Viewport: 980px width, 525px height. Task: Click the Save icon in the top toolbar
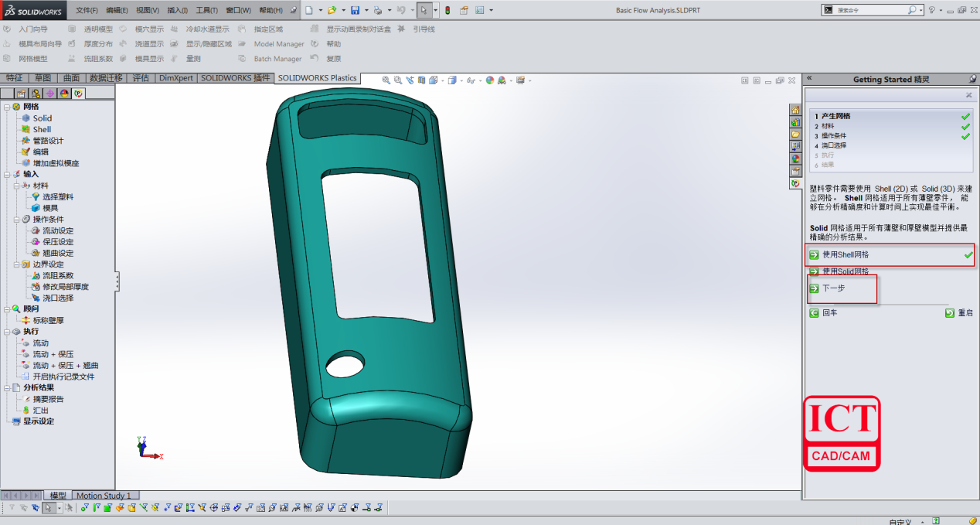354,10
